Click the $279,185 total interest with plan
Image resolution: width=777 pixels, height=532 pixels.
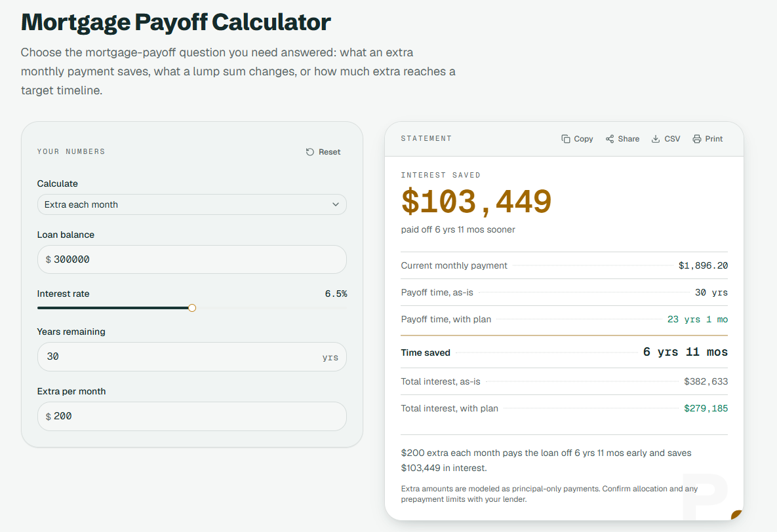point(706,409)
